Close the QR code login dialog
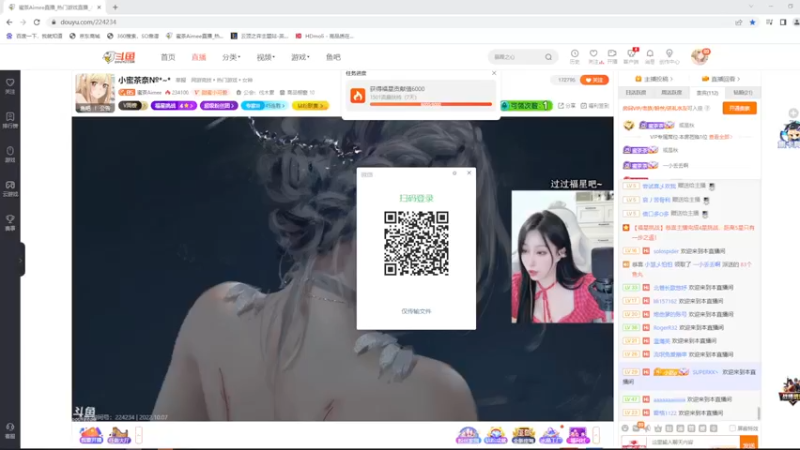The height and width of the screenshot is (450, 800). (x=469, y=173)
